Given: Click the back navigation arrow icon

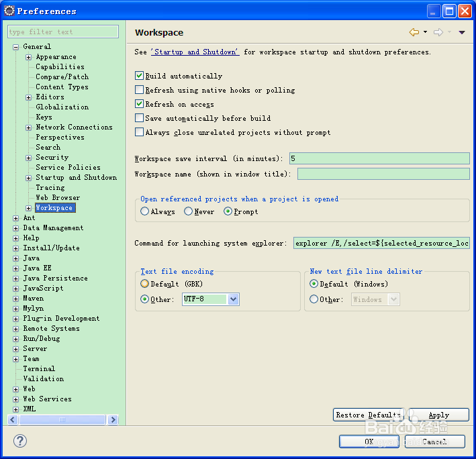Looking at the screenshot, I should pos(414,32).
